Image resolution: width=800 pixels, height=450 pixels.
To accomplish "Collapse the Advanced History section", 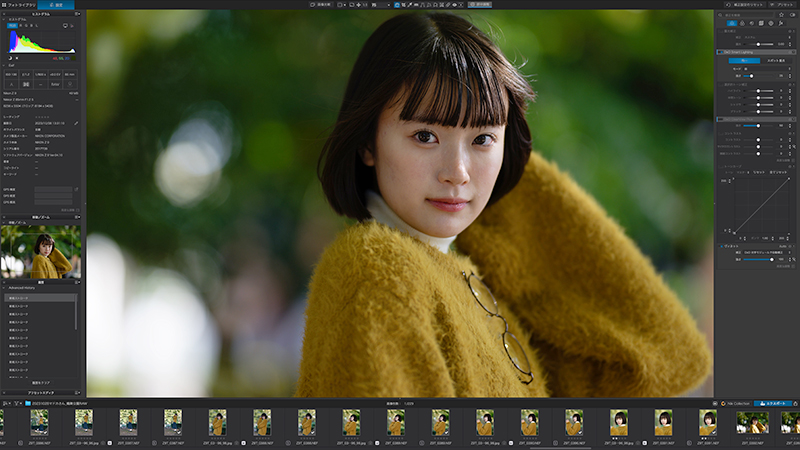I will (4, 288).
